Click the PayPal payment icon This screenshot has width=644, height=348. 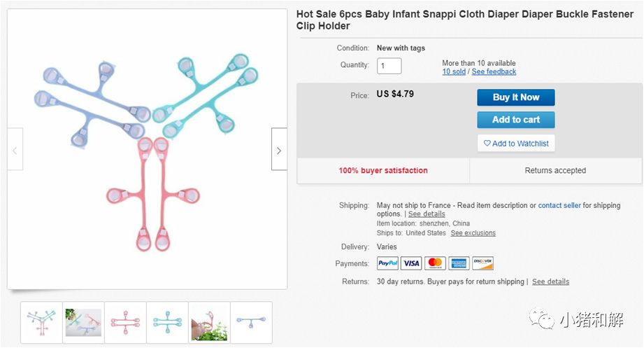pyautogui.click(x=387, y=263)
